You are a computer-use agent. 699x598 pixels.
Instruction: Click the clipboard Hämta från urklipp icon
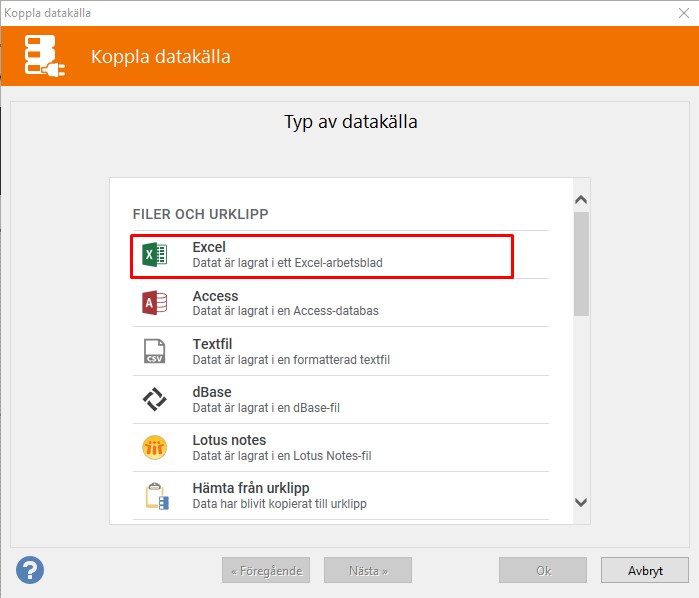click(154, 495)
